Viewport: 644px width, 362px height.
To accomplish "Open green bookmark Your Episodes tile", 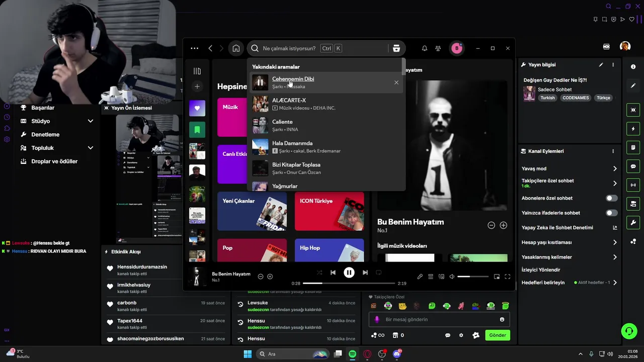I will click(x=197, y=130).
